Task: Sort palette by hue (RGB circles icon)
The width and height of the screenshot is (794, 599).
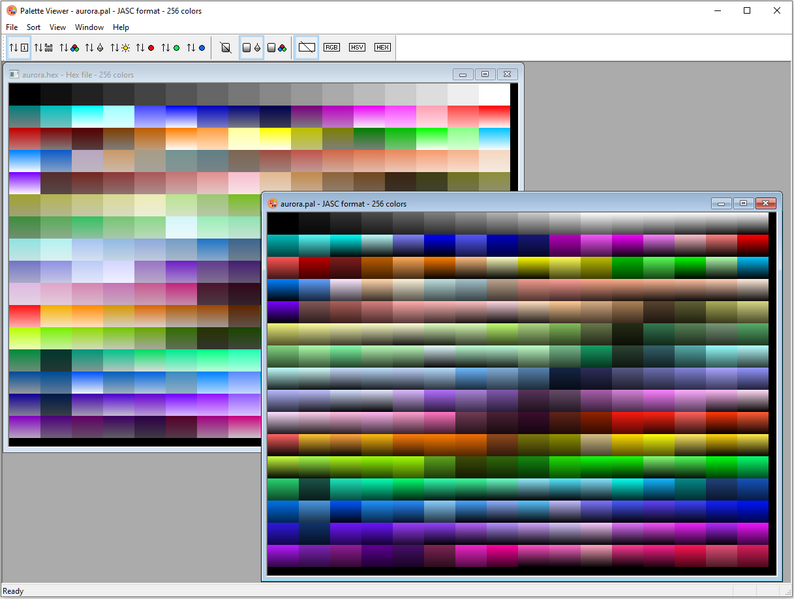Action: click(69, 48)
